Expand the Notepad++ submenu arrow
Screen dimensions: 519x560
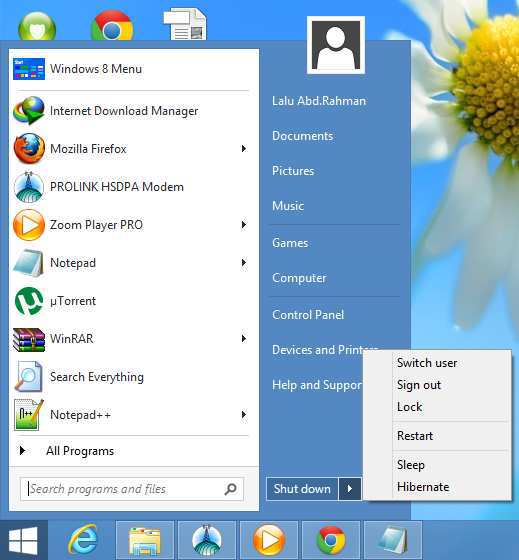point(244,415)
